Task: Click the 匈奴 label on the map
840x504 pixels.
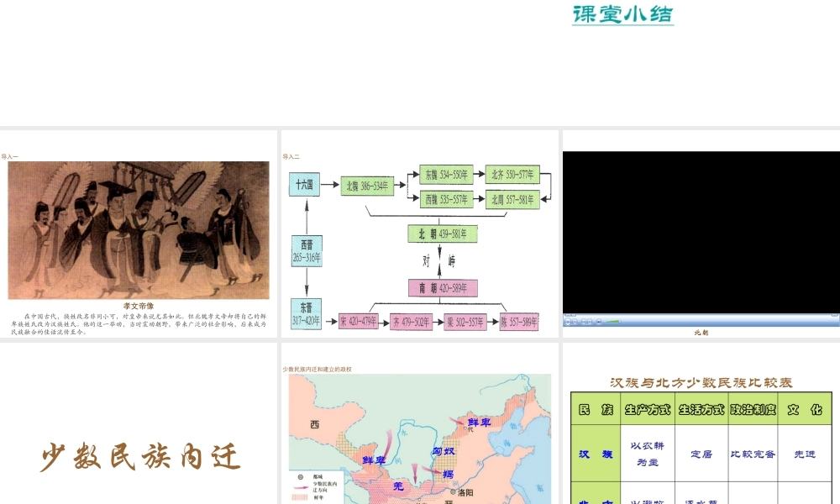Action: [444, 452]
